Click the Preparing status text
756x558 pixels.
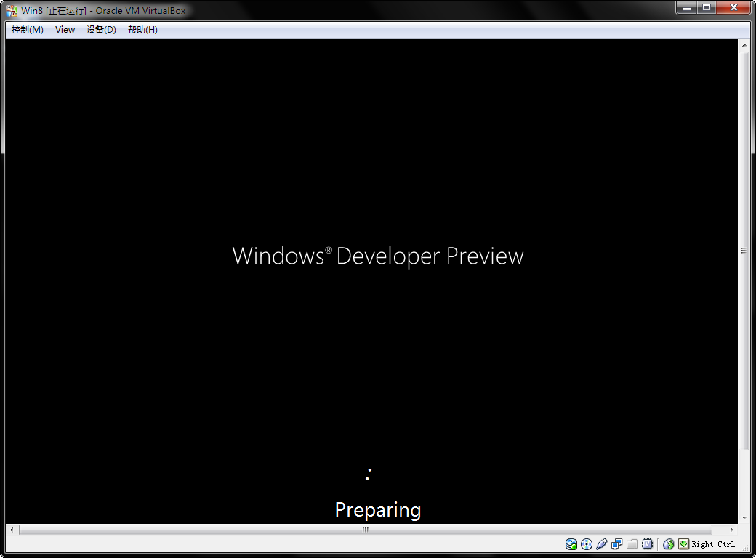pos(378,510)
